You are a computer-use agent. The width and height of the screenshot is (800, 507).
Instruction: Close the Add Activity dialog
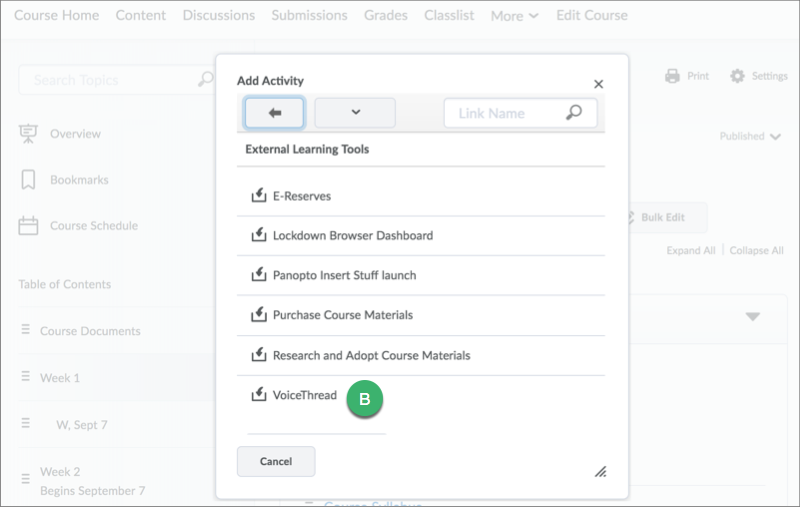[x=598, y=84]
